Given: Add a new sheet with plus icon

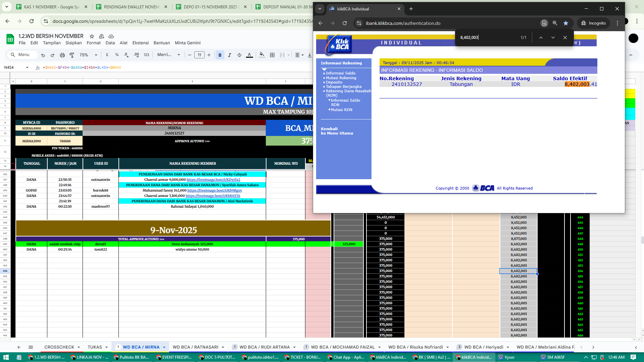Looking at the screenshot, I should tap(19, 347).
